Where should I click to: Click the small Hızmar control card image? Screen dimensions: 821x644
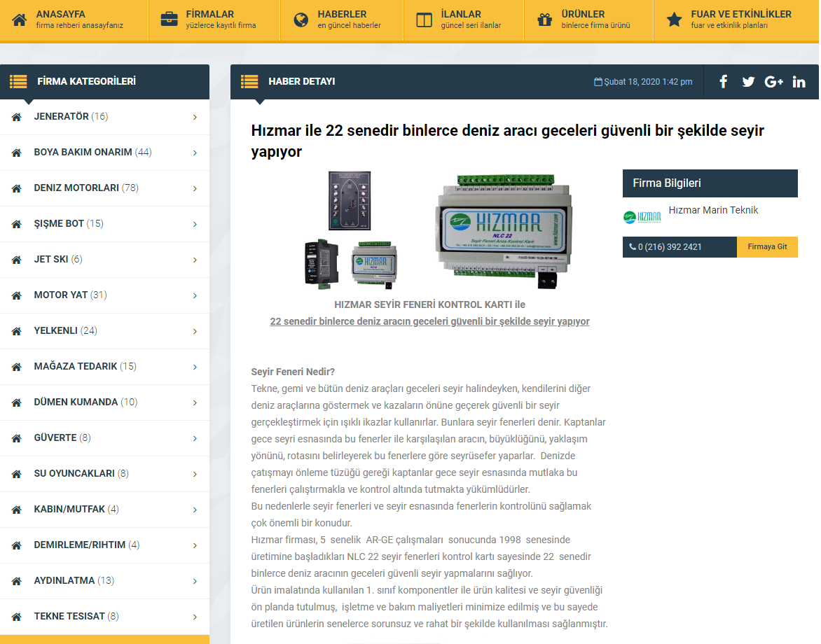tap(374, 264)
